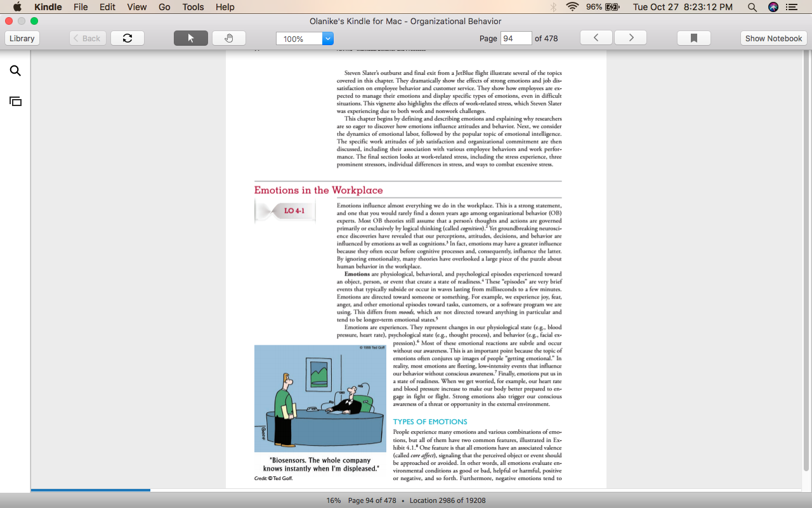Screen dimensions: 812x508
Task: Click the 'Emotions in the Workplace' heading
Action: (x=318, y=190)
